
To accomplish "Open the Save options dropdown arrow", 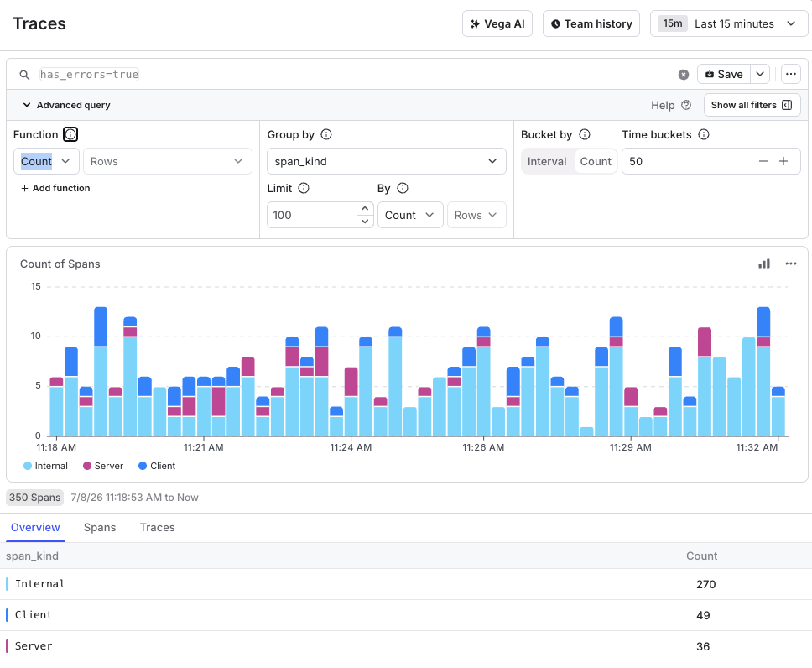I will coord(760,74).
